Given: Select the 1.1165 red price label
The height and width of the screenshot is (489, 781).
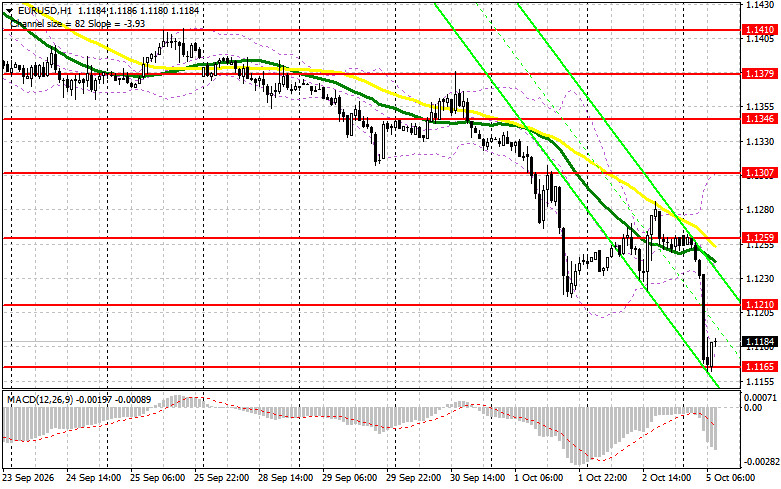Looking at the screenshot, I should 760,367.
